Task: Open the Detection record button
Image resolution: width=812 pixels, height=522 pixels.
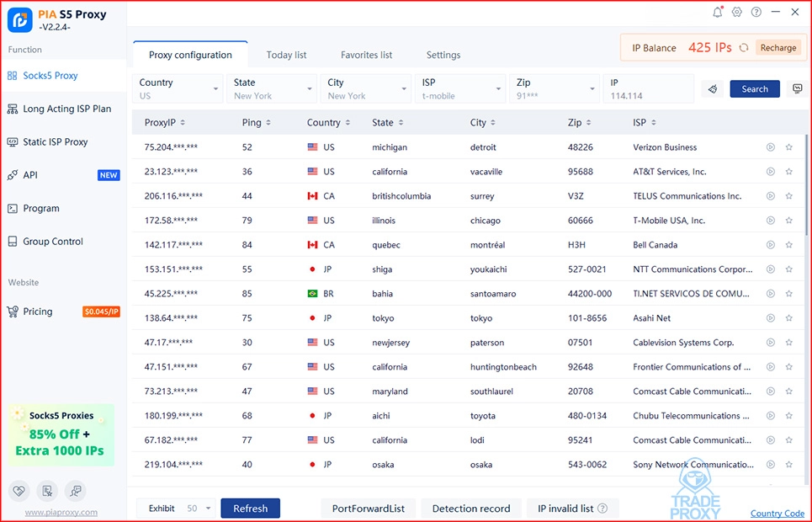Action: coord(470,508)
